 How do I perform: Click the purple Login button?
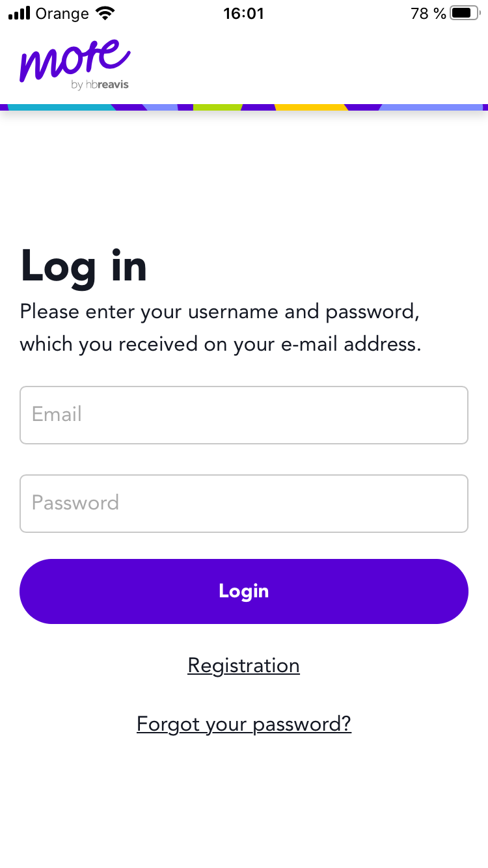[x=244, y=591]
